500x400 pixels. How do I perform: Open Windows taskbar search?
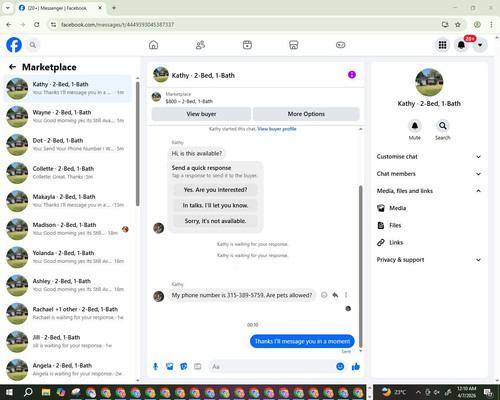point(28,392)
